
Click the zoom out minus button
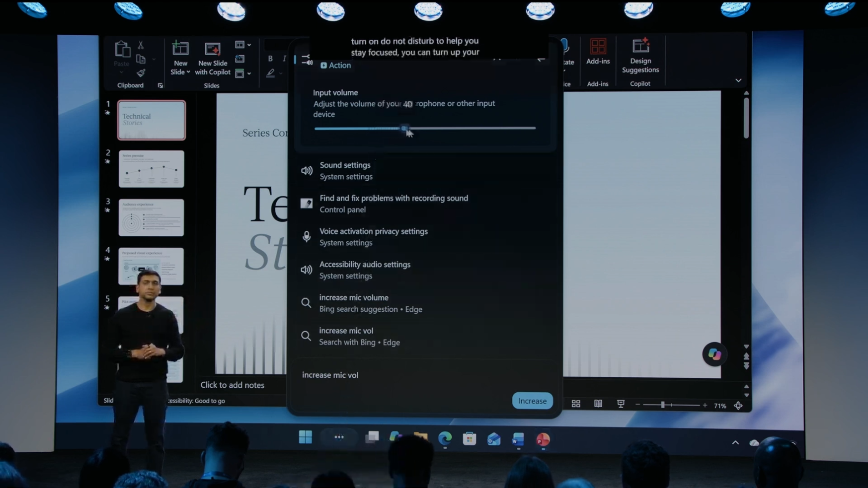point(637,405)
